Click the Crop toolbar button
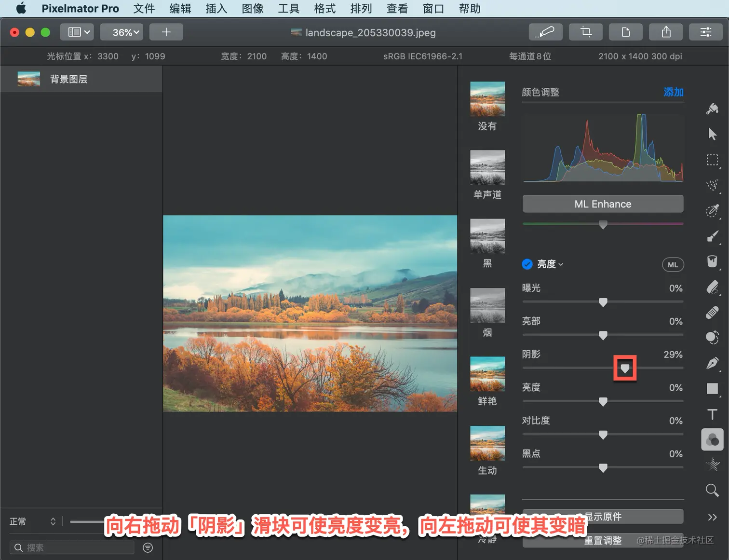Image resolution: width=729 pixels, height=560 pixels. [x=586, y=32]
